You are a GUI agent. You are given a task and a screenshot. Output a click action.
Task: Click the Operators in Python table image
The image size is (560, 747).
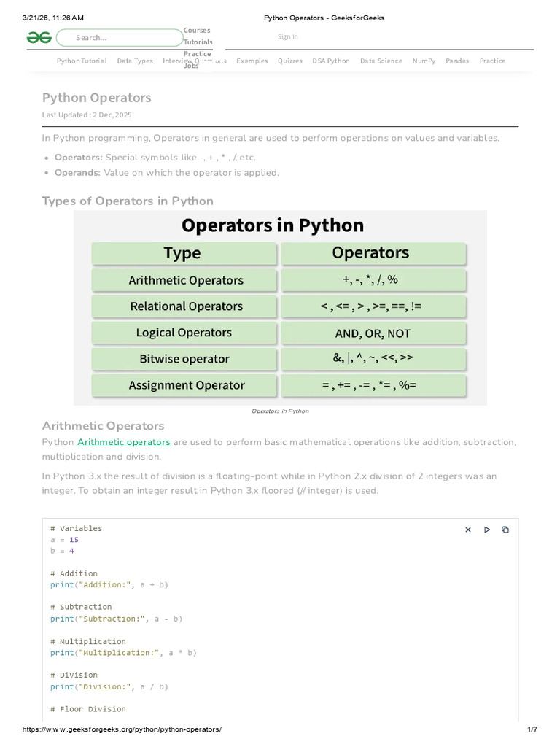tap(280, 307)
